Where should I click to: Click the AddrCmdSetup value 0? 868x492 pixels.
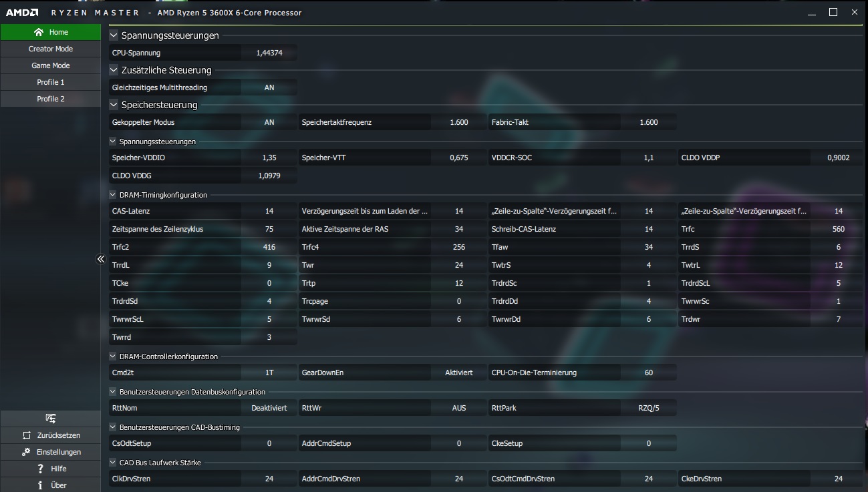click(459, 443)
